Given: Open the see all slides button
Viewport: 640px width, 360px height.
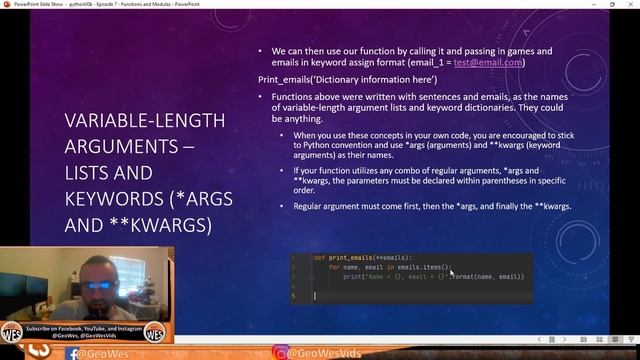Looking at the screenshot, I should (552, 339).
